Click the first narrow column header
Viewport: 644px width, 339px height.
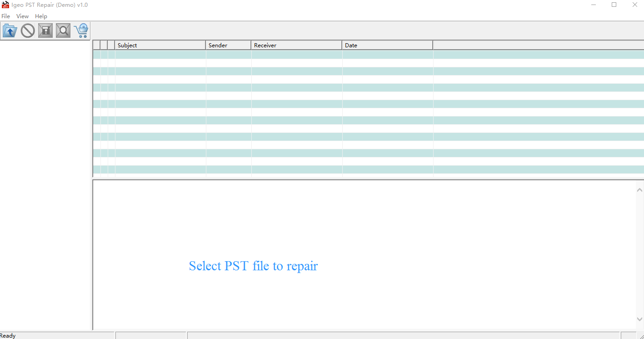pyautogui.click(x=96, y=46)
